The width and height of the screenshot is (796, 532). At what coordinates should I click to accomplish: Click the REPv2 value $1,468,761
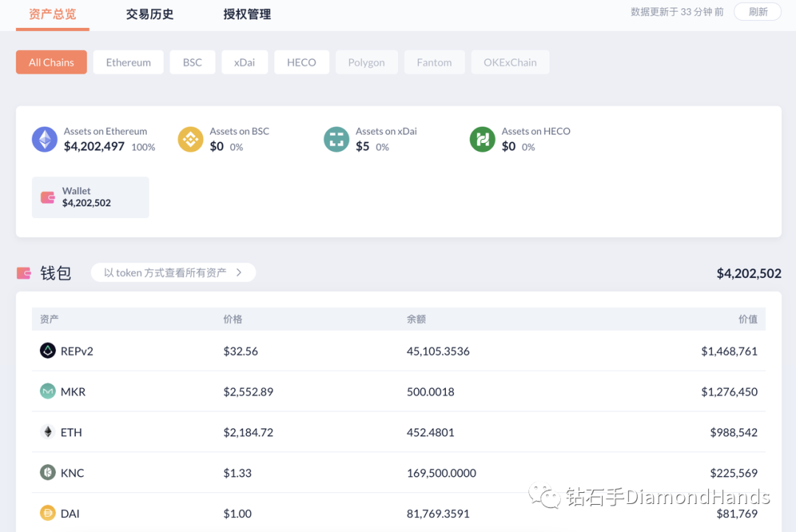pos(729,351)
